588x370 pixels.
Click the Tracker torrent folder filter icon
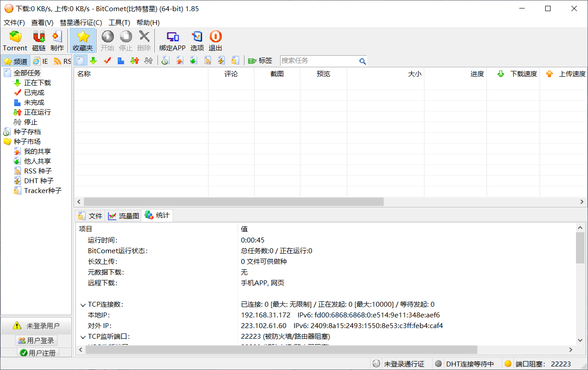click(x=235, y=61)
